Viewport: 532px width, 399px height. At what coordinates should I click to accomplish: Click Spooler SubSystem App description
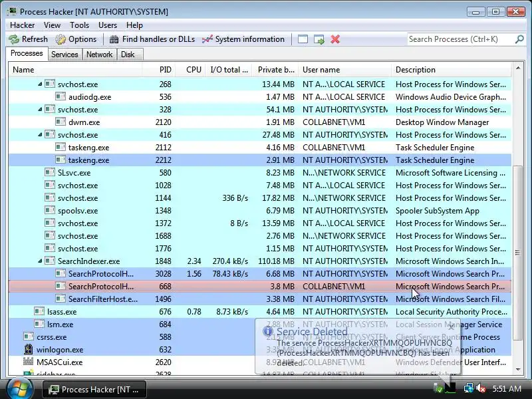438,211
